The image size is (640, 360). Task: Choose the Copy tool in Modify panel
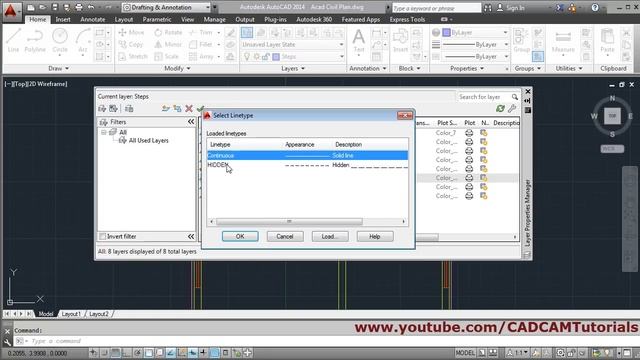[131, 44]
